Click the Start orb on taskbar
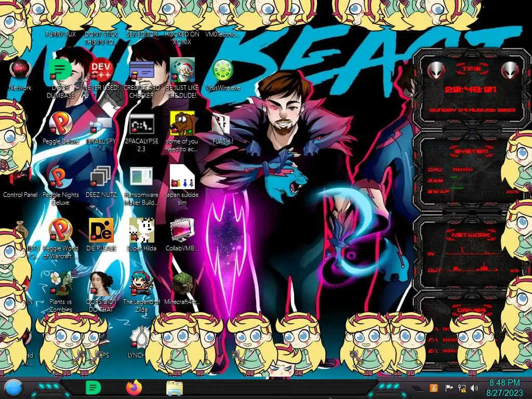The image size is (532, 399). (x=13, y=388)
